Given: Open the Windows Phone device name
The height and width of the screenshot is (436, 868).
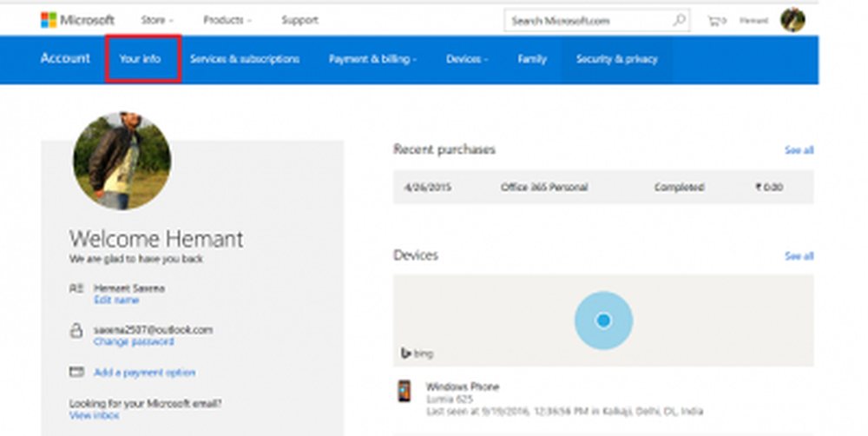Looking at the screenshot, I should click(x=463, y=386).
